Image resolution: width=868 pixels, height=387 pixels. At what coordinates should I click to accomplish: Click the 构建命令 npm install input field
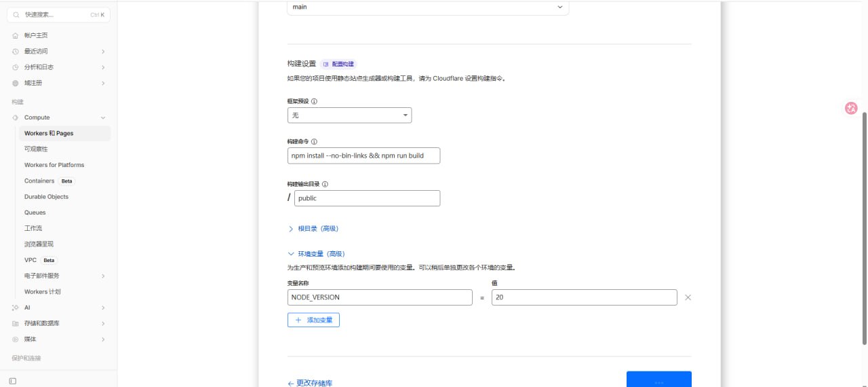click(x=364, y=155)
